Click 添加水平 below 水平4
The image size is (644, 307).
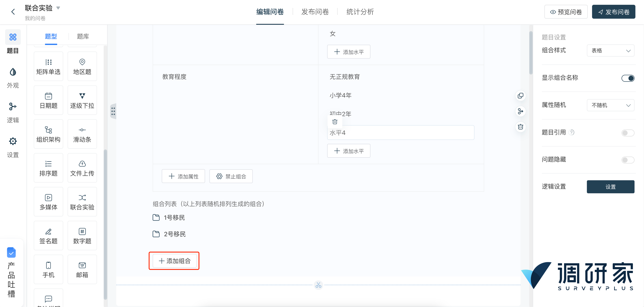[x=349, y=151]
